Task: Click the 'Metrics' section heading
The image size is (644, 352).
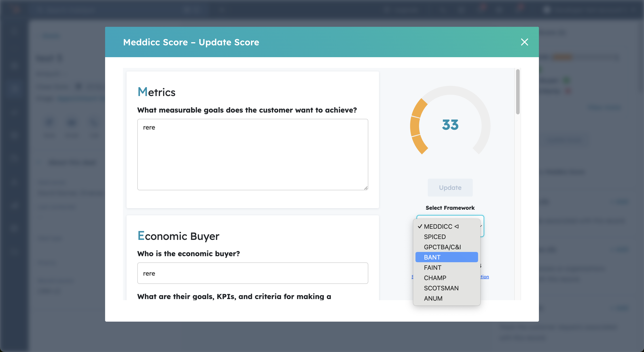Action: pos(157,92)
